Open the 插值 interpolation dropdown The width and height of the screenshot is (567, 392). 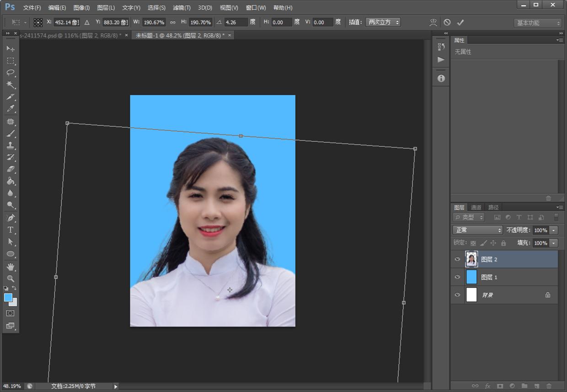pyautogui.click(x=383, y=22)
